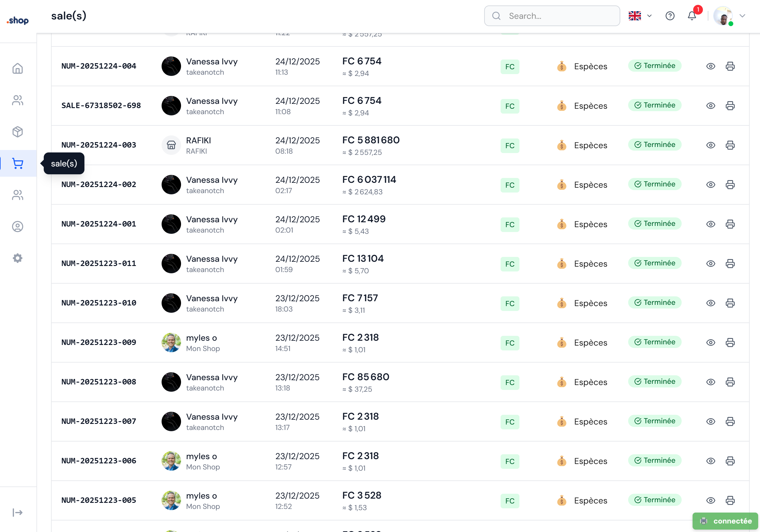Open the products box icon in sidebar
The image size is (760, 532).
tap(18, 132)
